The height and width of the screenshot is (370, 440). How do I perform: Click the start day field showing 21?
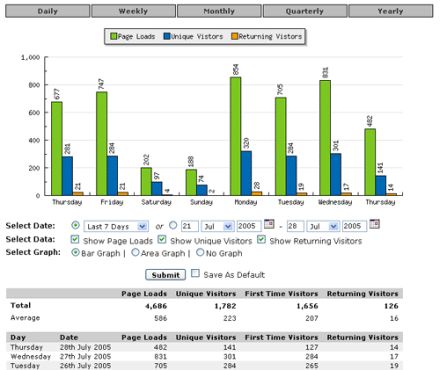pyautogui.click(x=190, y=226)
